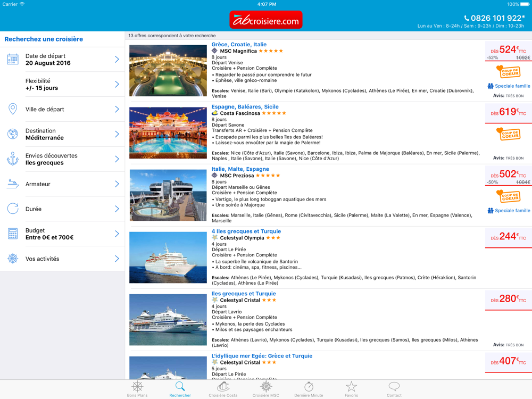Tap the 407€ price for the Egée cruise

click(508, 361)
